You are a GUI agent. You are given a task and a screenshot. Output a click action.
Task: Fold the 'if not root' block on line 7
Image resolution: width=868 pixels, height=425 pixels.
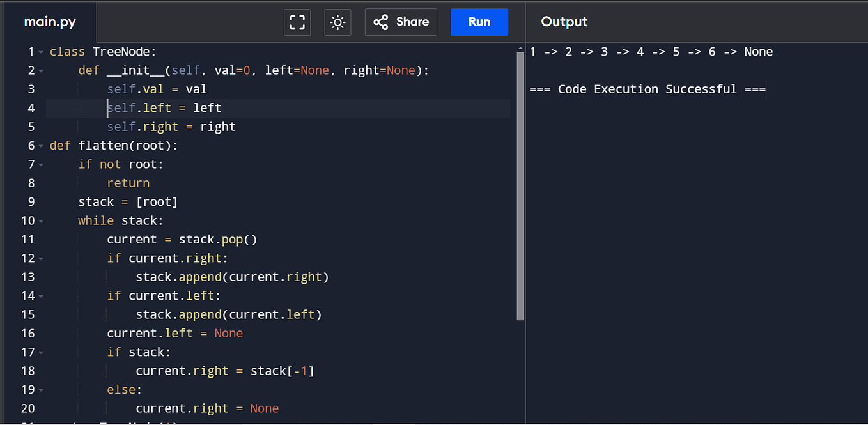(x=41, y=165)
